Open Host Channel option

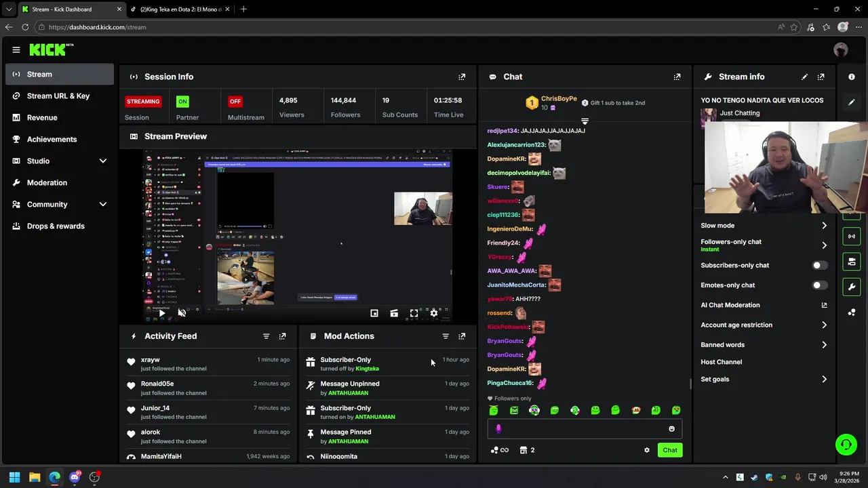[722, 362]
